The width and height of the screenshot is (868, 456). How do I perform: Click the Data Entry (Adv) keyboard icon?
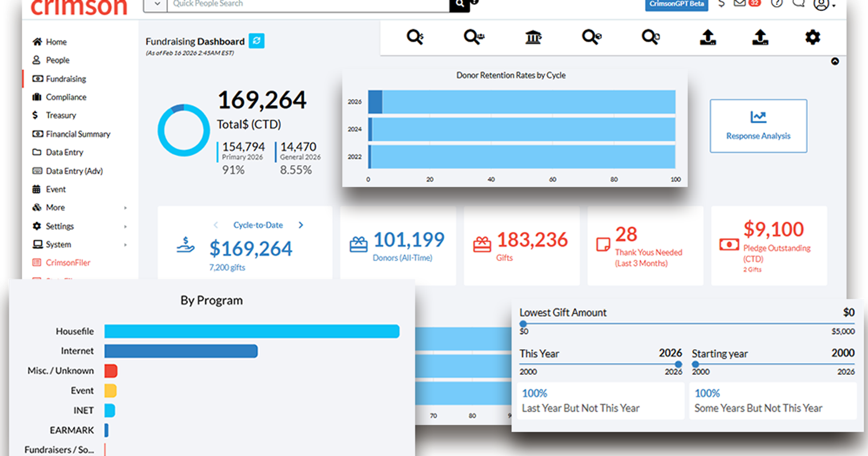click(x=37, y=171)
